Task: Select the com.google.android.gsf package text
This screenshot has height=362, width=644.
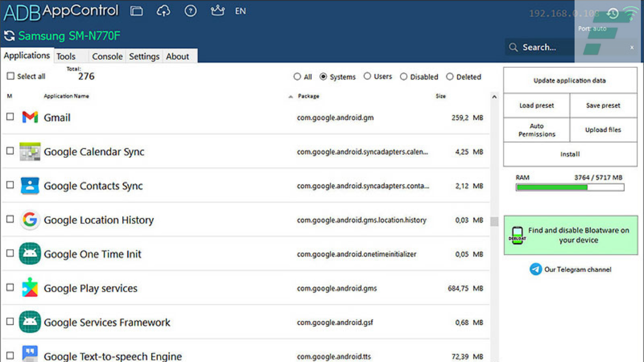Action: 335,323
